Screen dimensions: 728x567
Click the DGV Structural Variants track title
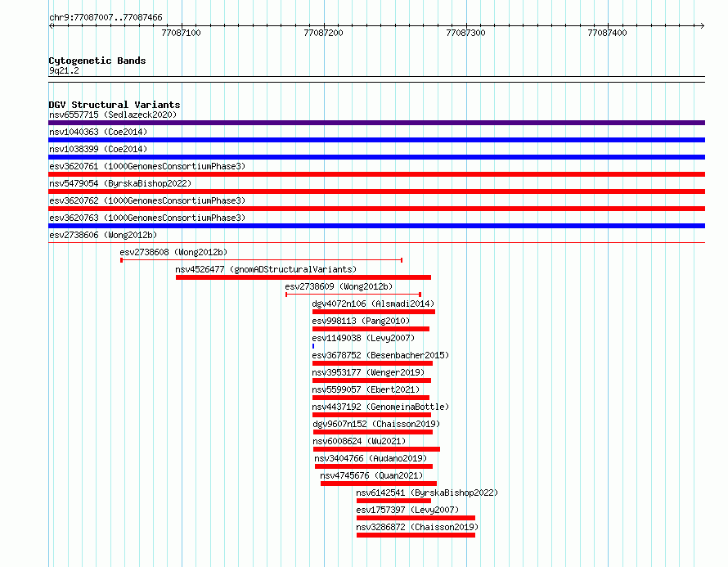tap(115, 105)
